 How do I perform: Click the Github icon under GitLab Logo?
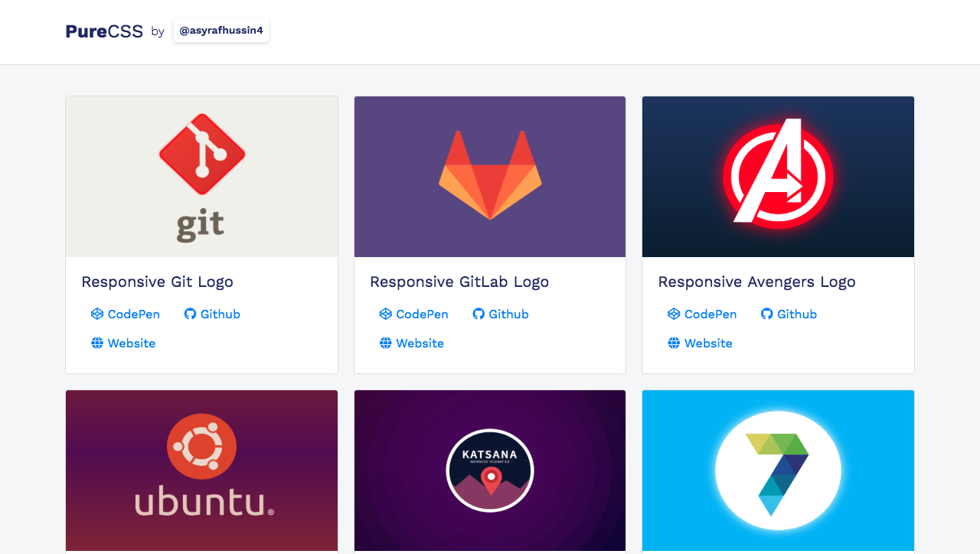[479, 314]
